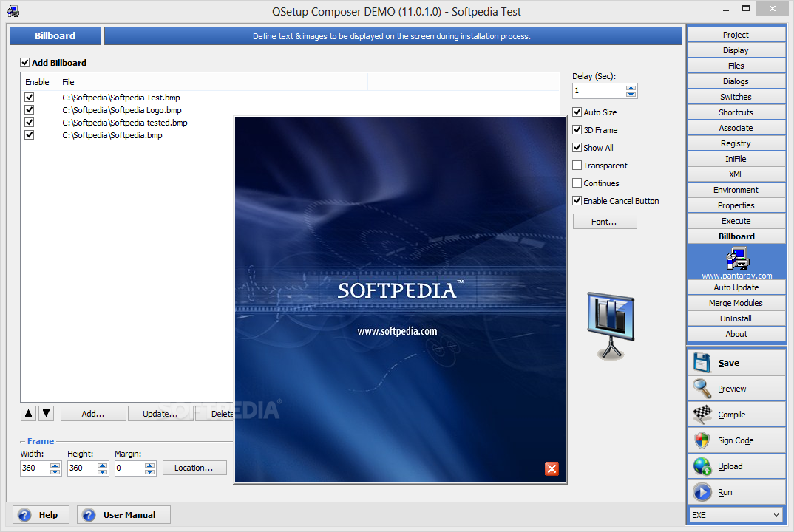Open the Environment section
The width and height of the screenshot is (794, 532).
point(736,190)
